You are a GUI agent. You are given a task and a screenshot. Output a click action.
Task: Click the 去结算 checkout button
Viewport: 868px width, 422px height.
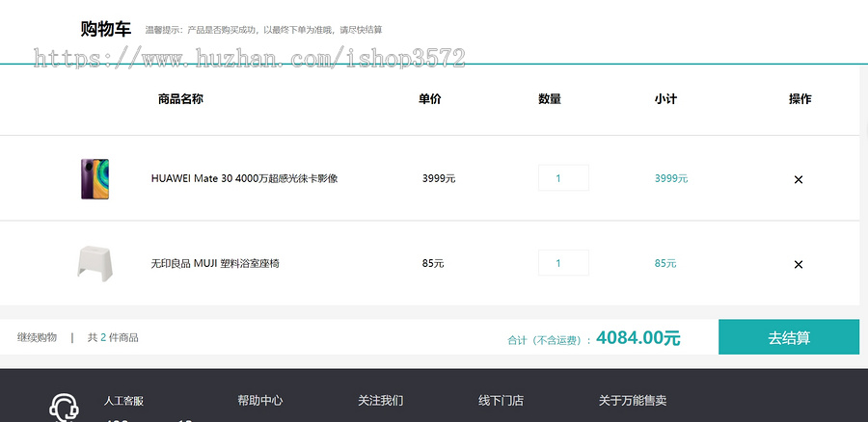(x=789, y=337)
